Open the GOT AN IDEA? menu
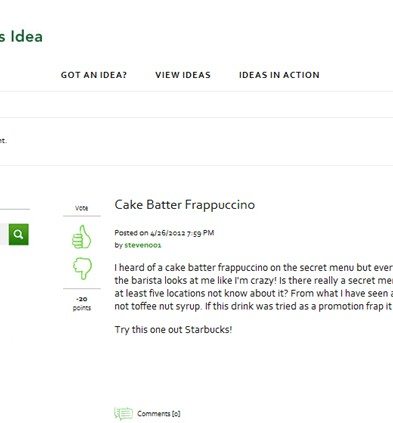The height and width of the screenshot is (423, 393). click(94, 75)
